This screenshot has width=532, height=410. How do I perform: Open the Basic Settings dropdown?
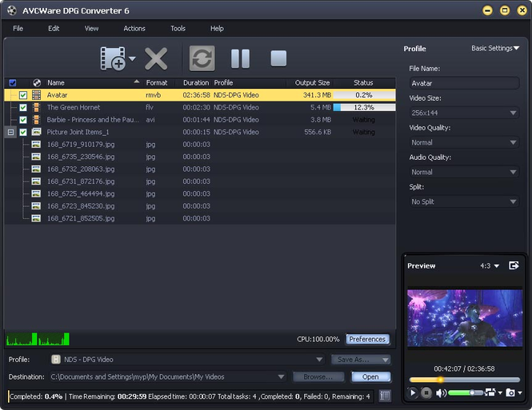495,48
